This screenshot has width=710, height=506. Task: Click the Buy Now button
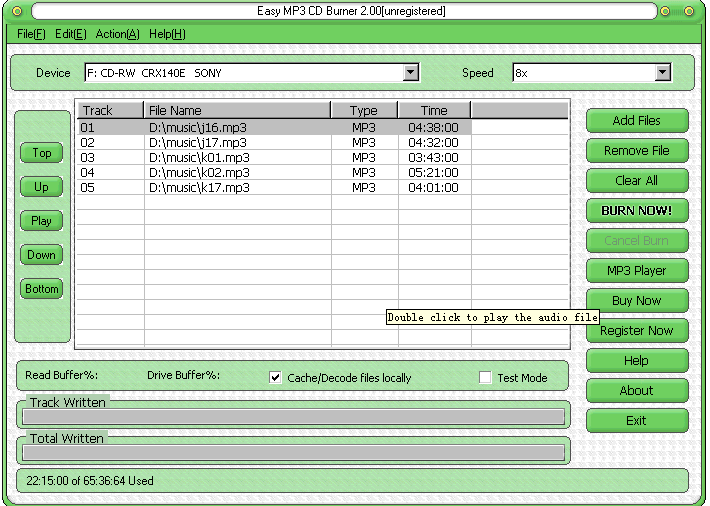[637, 300]
